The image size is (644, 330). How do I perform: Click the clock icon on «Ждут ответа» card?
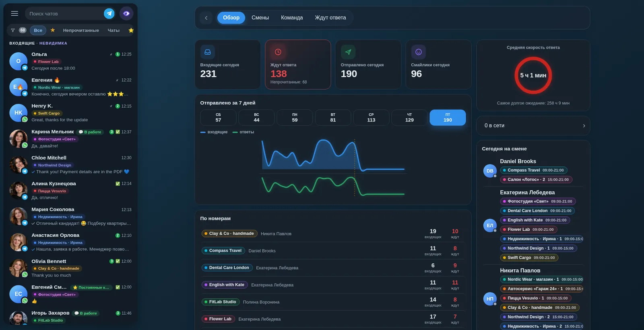coord(278,52)
